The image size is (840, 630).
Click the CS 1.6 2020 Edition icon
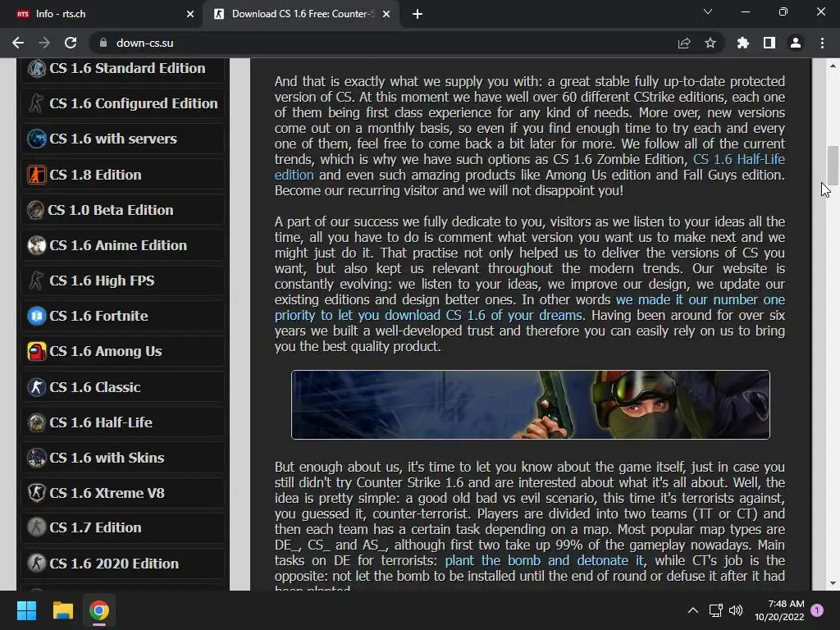coord(36,563)
